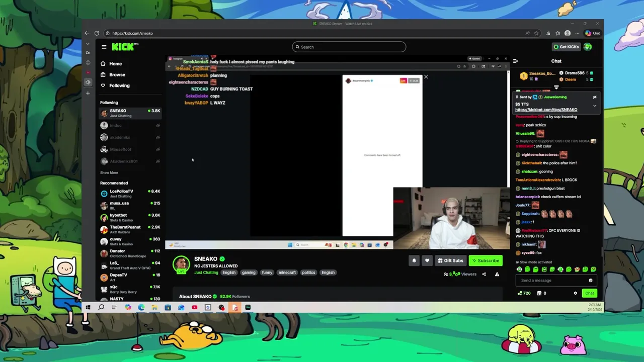The image size is (644, 362).
Task: Share the stream with the share icon
Action: (484, 274)
